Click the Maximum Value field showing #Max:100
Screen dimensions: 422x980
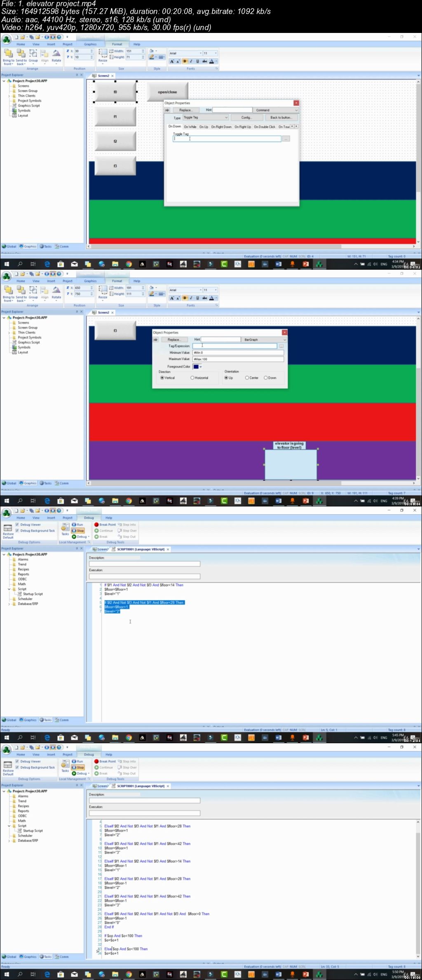[238, 359]
